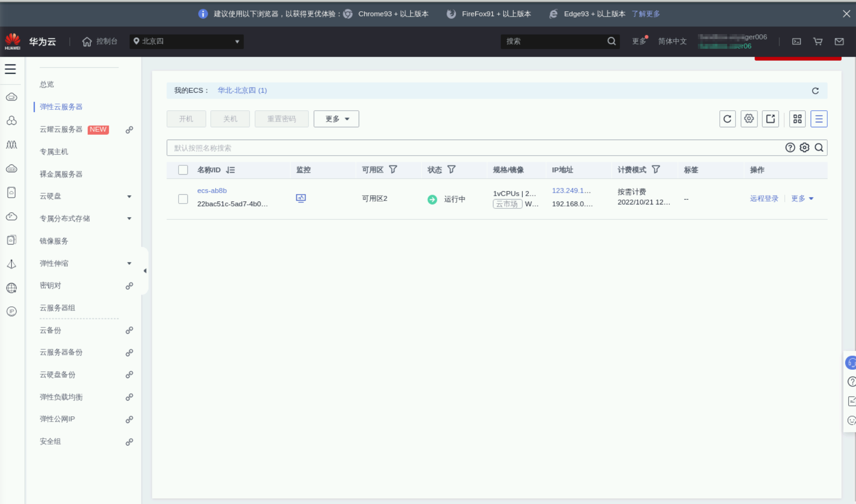Click the Huawei Cloud logo

point(13,41)
